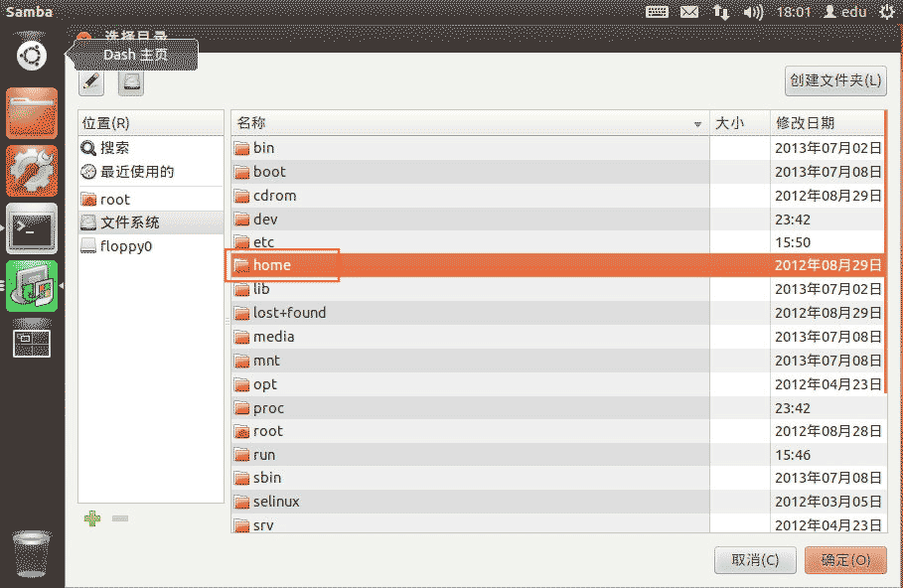Open the Trash in the launcher
This screenshot has height=588, width=903.
[32, 553]
